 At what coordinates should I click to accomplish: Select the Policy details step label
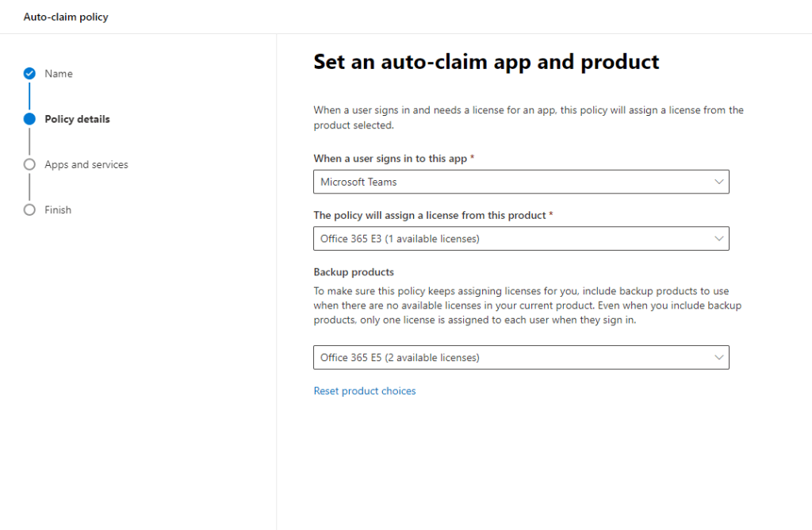point(77,119)
